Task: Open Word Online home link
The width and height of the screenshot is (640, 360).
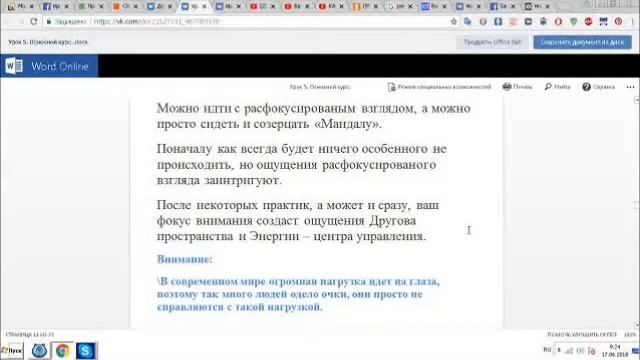Action: pos(60,66)
